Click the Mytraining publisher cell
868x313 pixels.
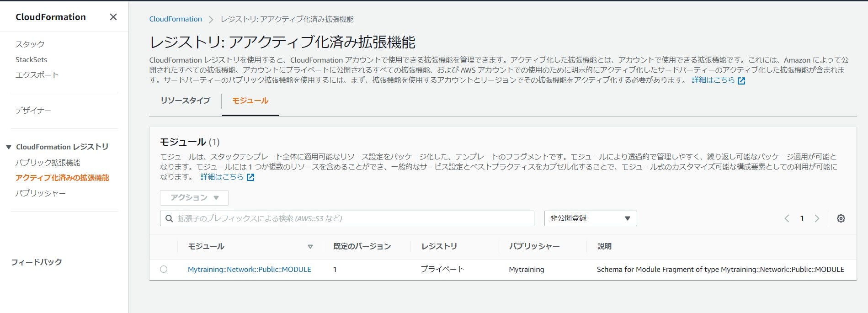point(527,270)
